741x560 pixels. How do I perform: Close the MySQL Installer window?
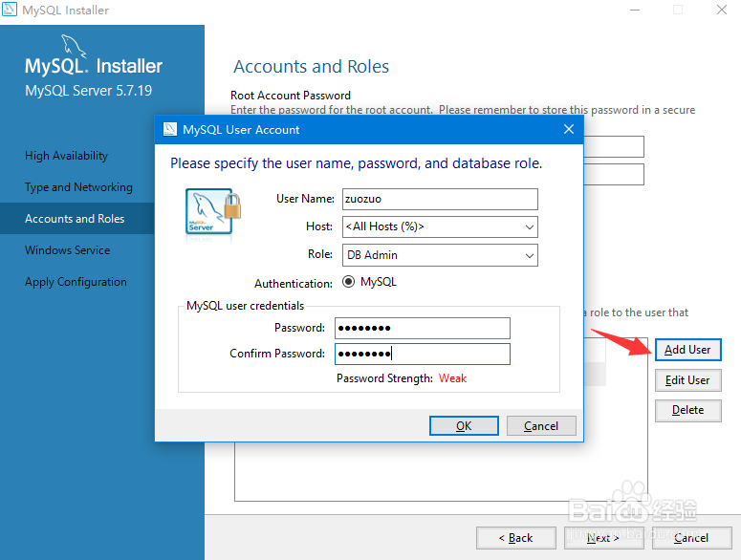722,10
